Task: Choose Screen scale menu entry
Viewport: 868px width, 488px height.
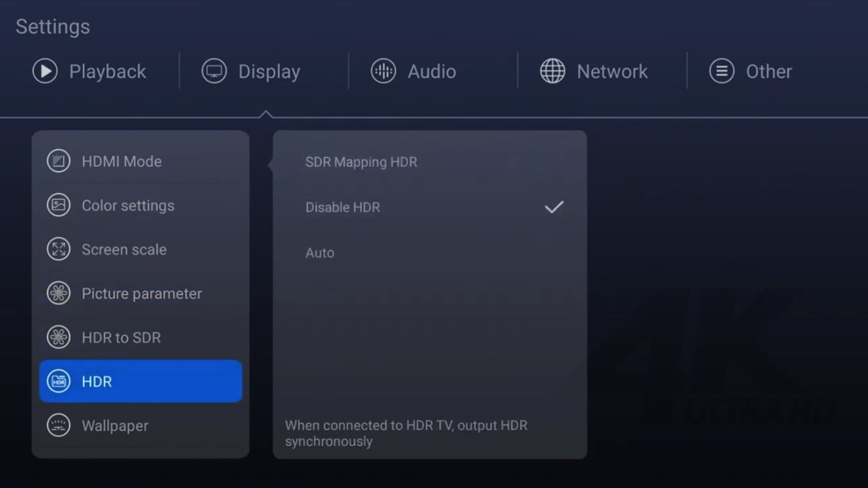Action: (140, 249)
